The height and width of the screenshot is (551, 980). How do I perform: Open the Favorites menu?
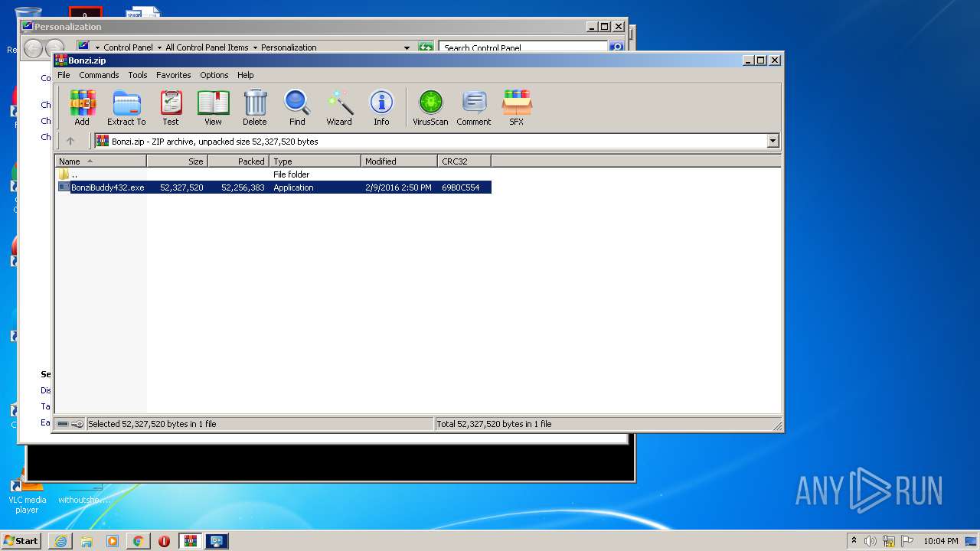point(174,75)
